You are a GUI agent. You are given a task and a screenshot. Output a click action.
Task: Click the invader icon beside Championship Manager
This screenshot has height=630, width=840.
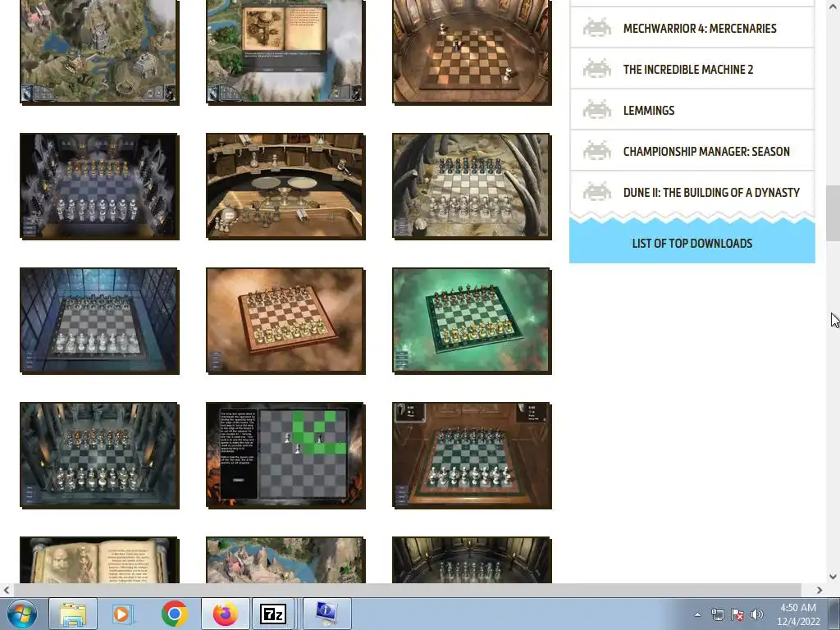pyautogui.click(x=597, y=151)
